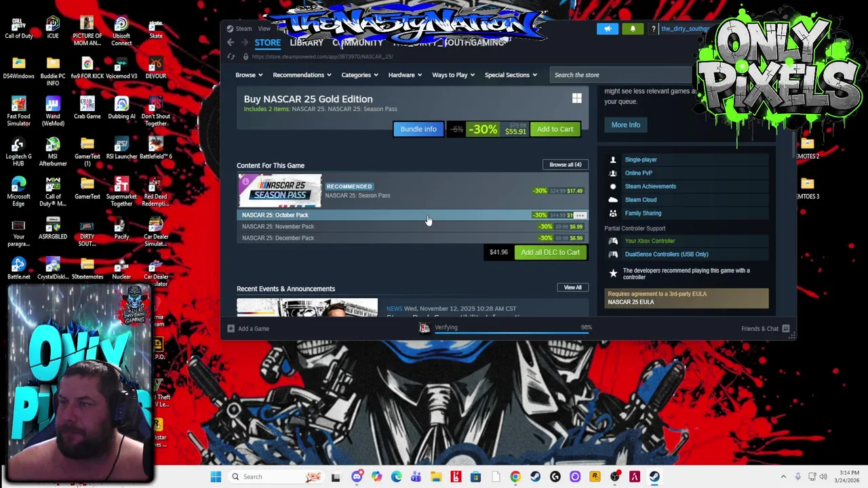Expand the Browse store menu

click(x=249, y=75)
